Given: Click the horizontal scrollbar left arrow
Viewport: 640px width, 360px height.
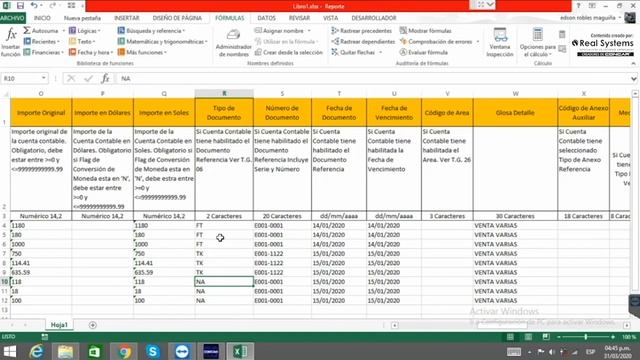Looking at the screenshot, I should tap(394, 325).
